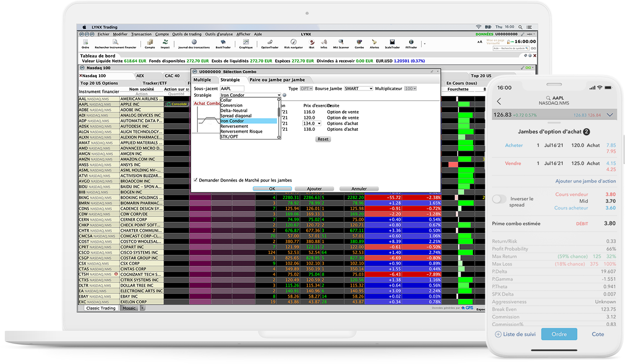
Task: Open the Outils de trading menu
Action: [187, 34]
